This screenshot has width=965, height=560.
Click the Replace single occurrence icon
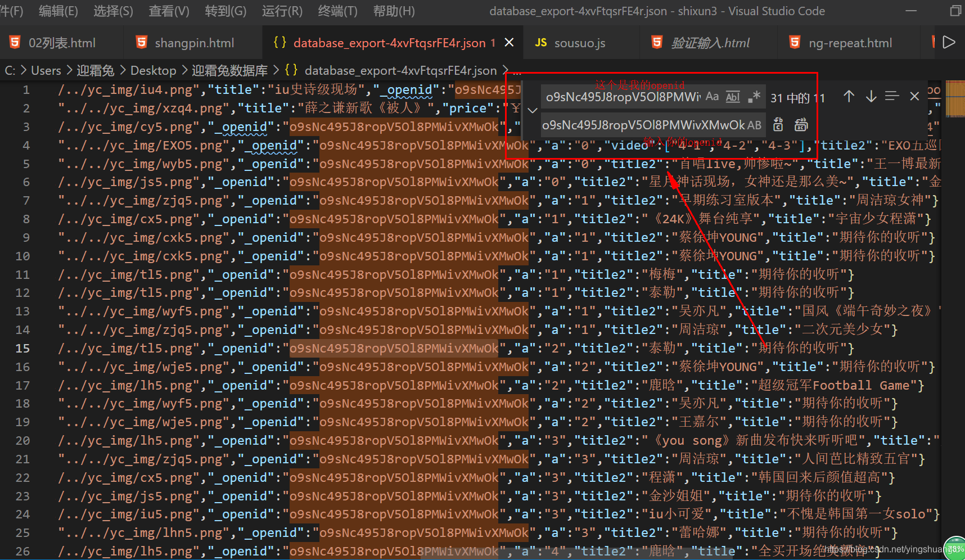tap(778, 125)
